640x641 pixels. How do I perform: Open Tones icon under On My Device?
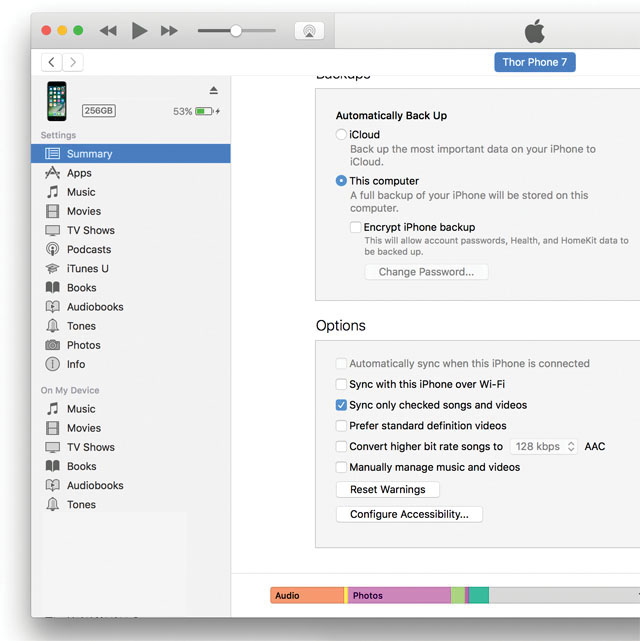52,504
